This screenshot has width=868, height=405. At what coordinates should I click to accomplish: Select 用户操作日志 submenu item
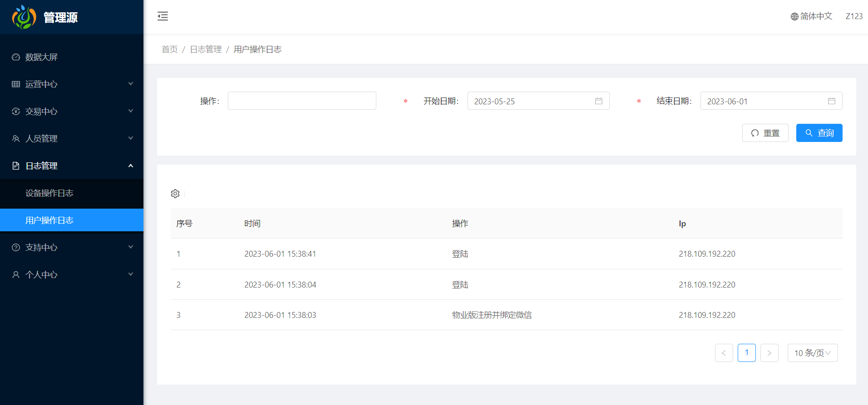coord(72,220)
